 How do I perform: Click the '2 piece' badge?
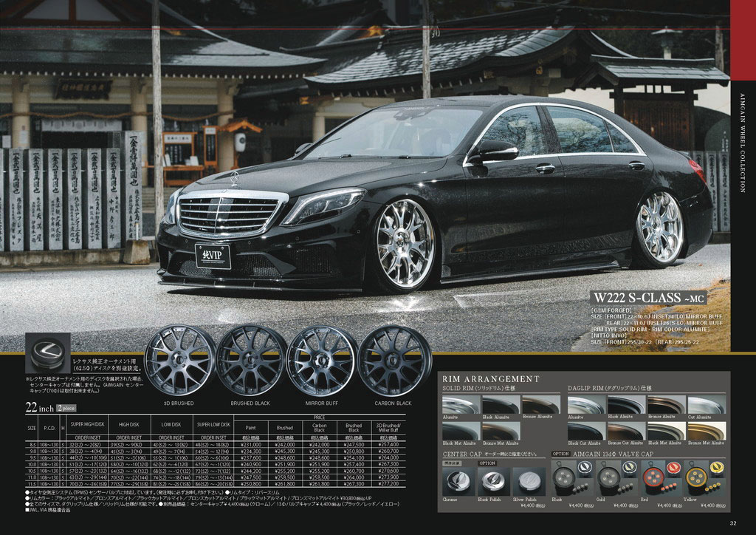[66, 408]
